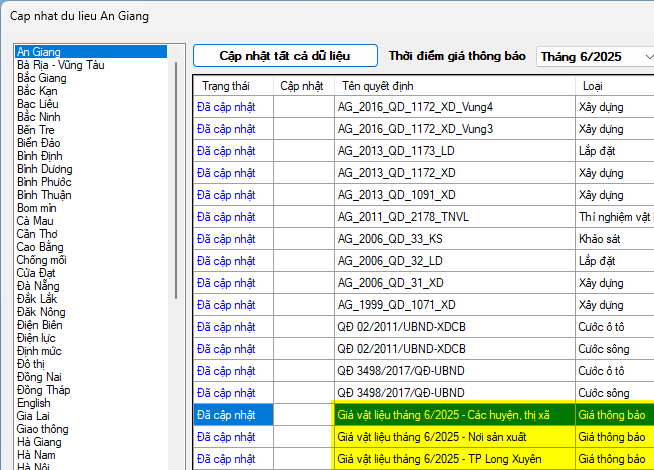Click the 'Cập nhật tất cả dữ liệu' button
The image size is (654, 470).
tap(284, 56)
